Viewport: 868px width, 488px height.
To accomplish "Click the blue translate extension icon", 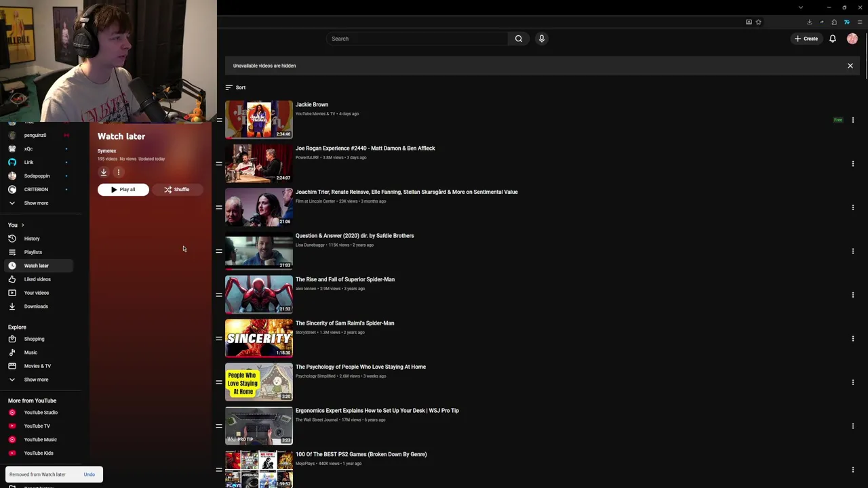I will point(846,22).
